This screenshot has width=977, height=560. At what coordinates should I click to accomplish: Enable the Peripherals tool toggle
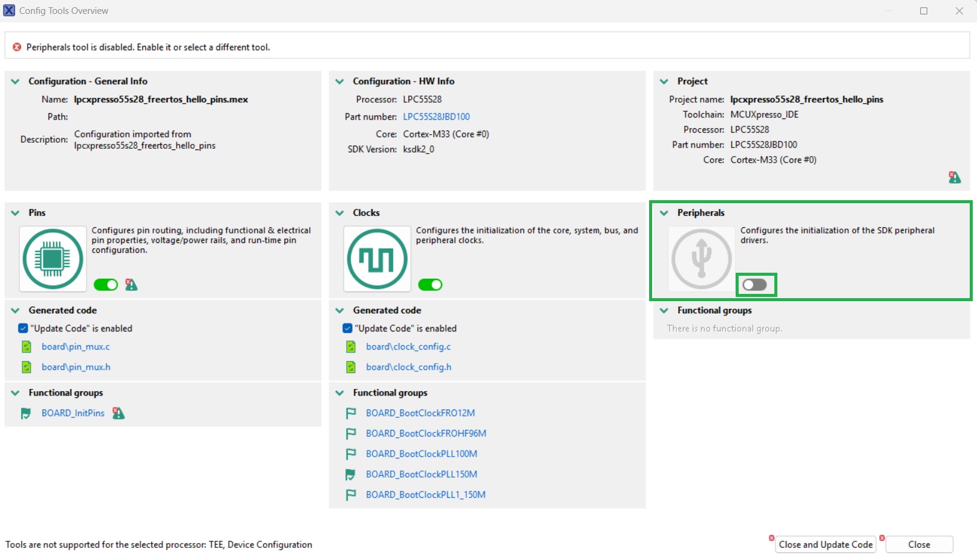click(x=754, y=285)
